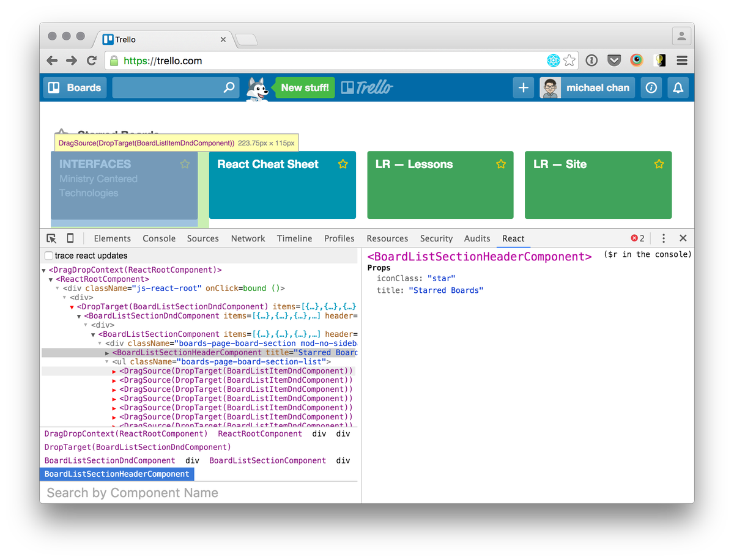Switch to the Elements tab
Viewport: 734px width, 560px height.
(112, 238)
